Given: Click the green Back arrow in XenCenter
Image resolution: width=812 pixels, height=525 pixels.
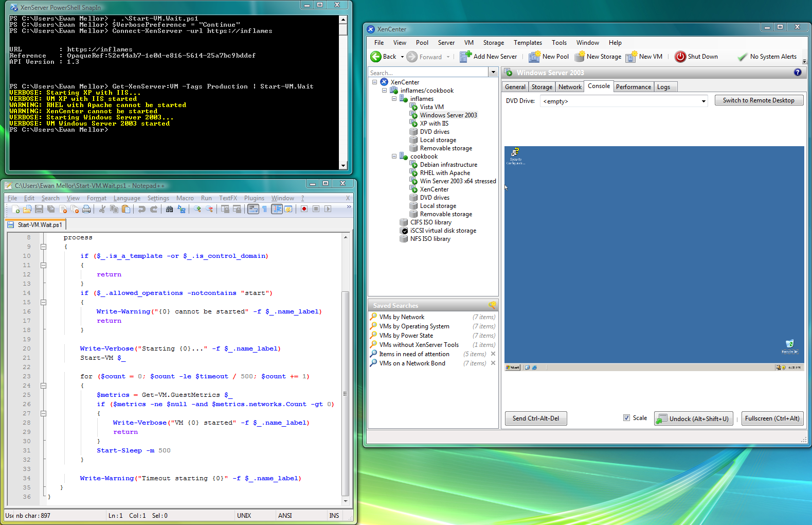Looking at the screenshot, I should coord(376,57).
